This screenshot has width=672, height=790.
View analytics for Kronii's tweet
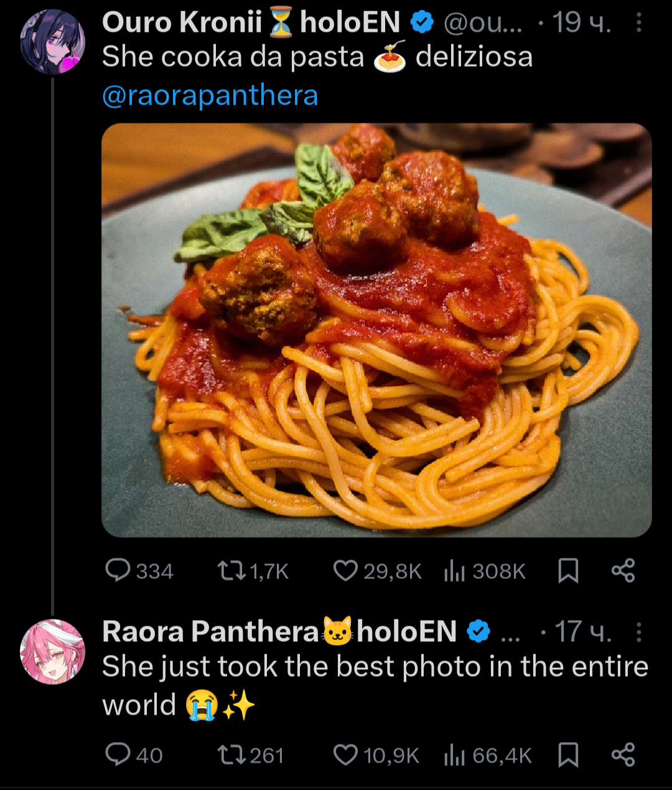pos(455,570)
